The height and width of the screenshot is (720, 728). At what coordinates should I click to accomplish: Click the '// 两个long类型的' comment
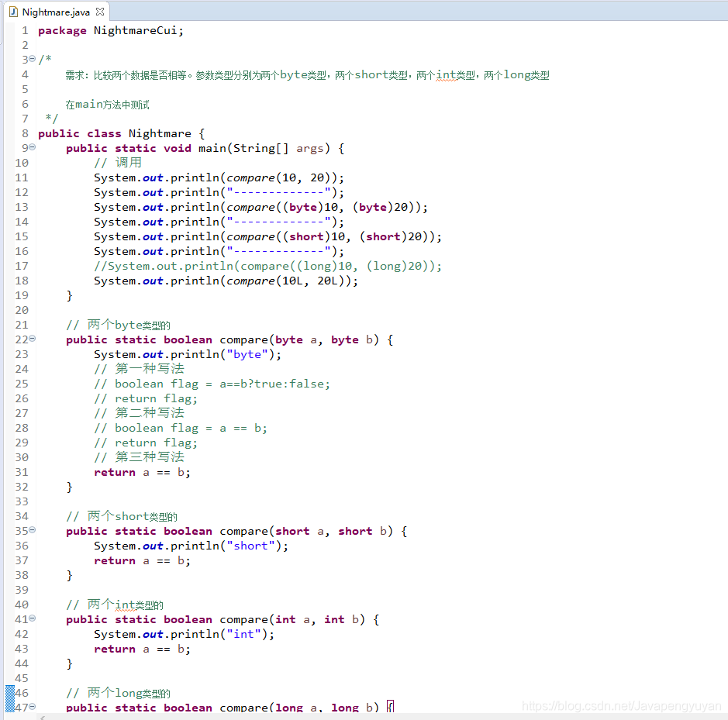point(119,693)
